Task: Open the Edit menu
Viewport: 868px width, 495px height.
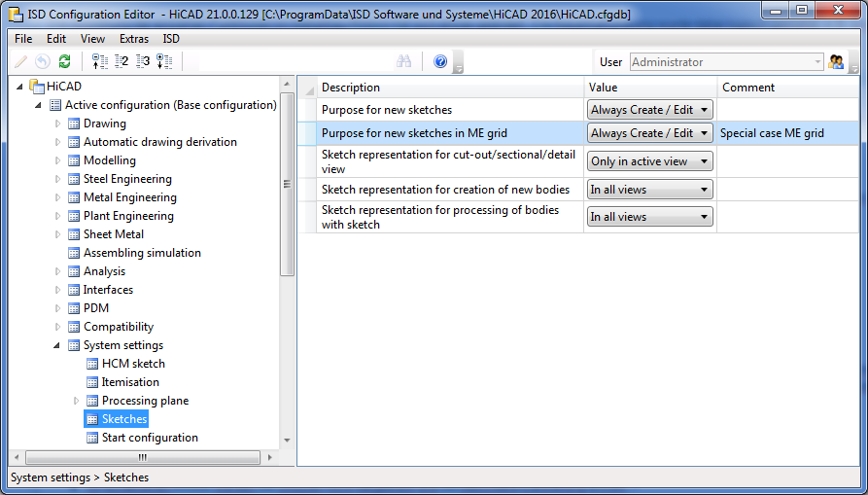Action: (56, 39)
